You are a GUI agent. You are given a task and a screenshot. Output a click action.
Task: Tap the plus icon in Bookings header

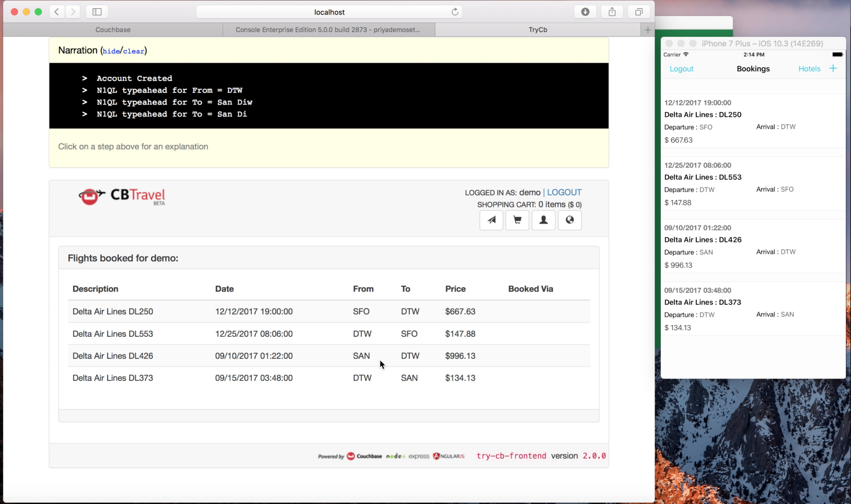(x=833, y=69)
